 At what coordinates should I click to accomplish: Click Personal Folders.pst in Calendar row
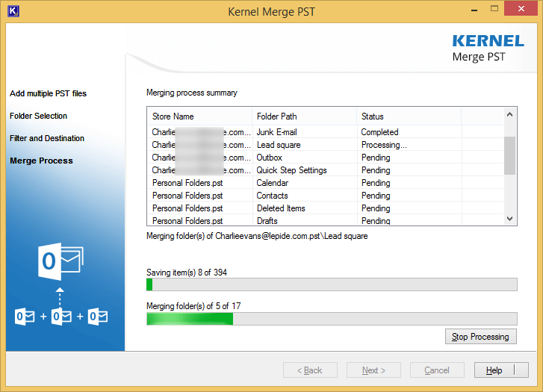[187, 183]
